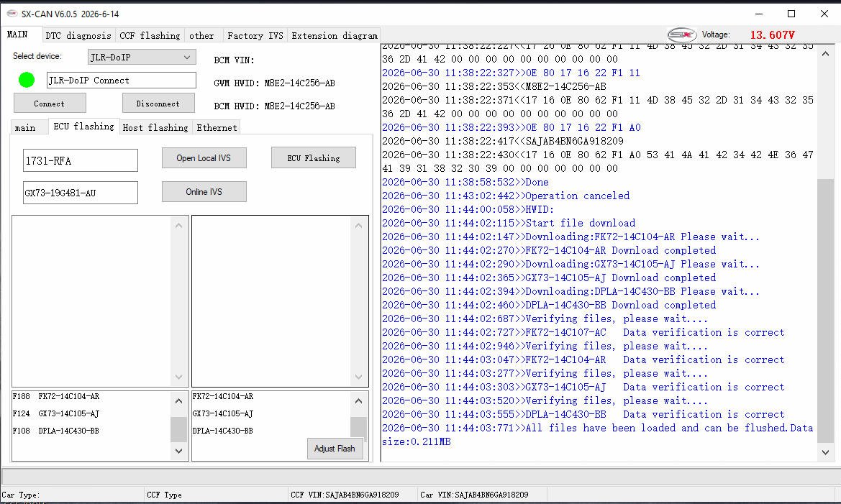Select FK72-14C104-AR in right file list

click(x=223, y=396)
